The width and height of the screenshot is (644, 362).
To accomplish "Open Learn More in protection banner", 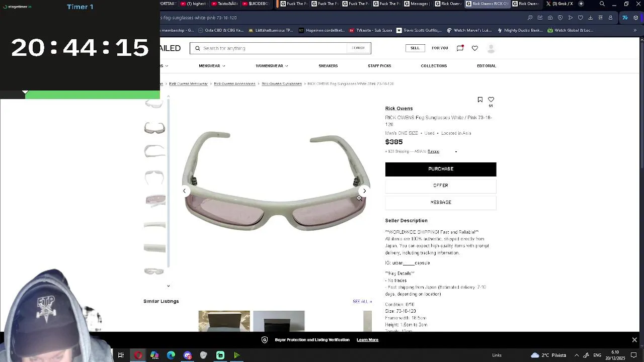I will [367, 340].
